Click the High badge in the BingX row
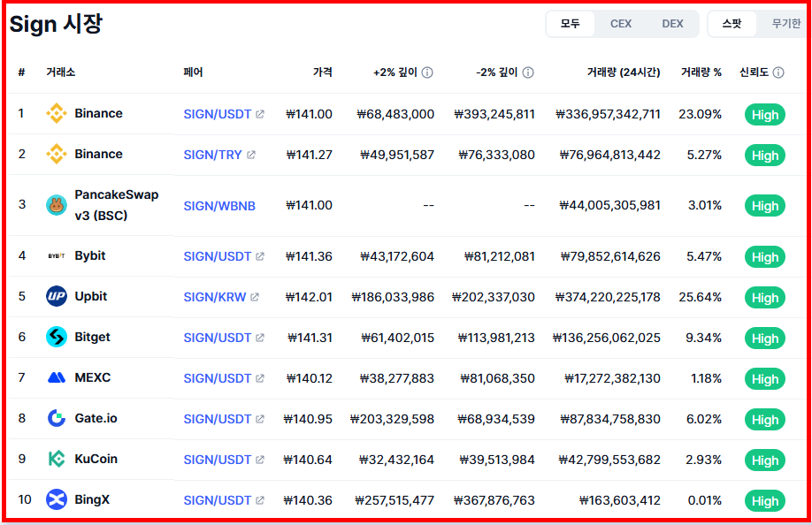The height and width of the screenshot is (525, 812). (x=765, y=500)
